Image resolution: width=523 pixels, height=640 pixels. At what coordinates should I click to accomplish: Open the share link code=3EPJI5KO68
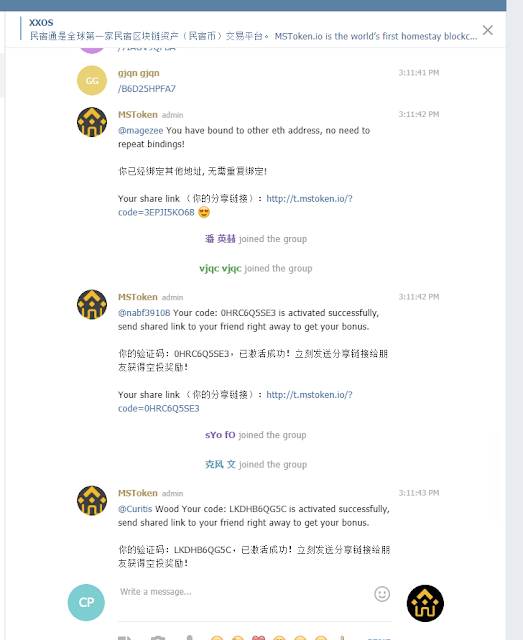point(235,205)
